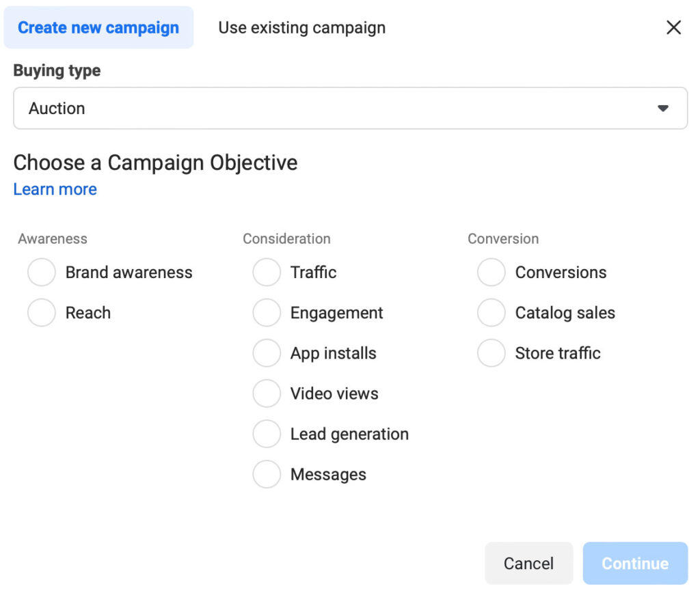Choose the Catalog sales objective
700x593 pixels.
tap(491, 312)
